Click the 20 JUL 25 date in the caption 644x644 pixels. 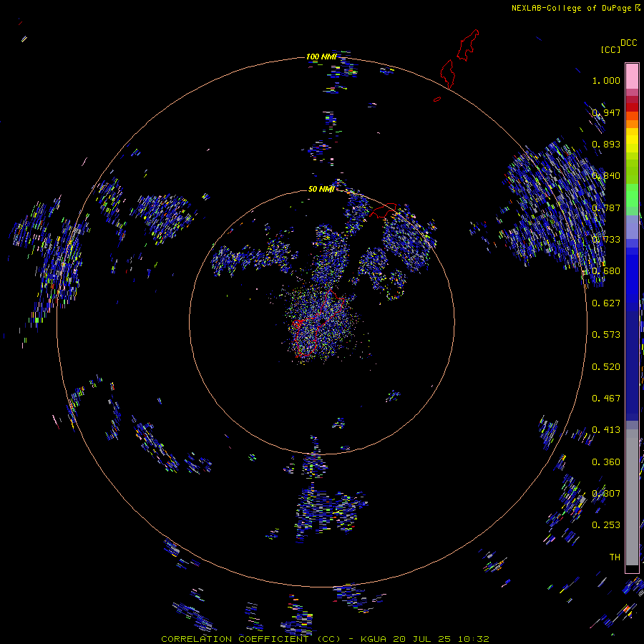(422, 639)
